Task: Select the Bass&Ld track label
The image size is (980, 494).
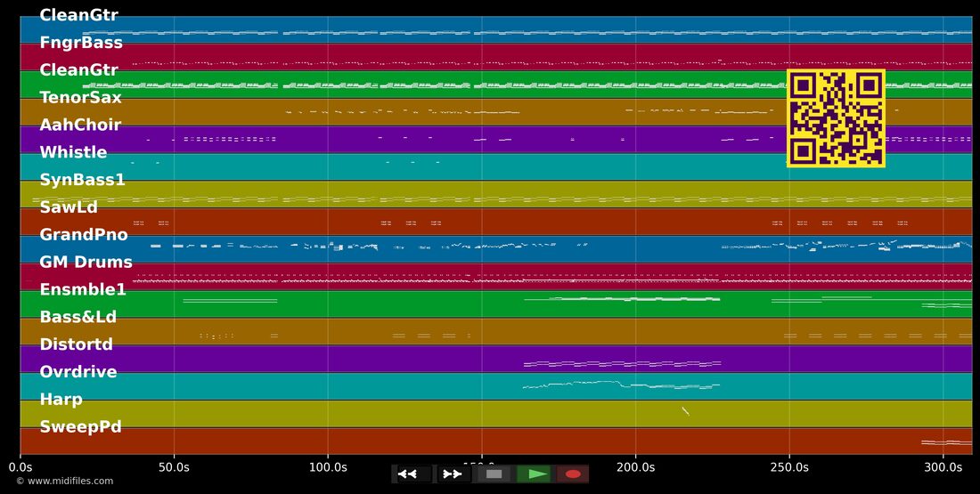Action: coord(78,317)
